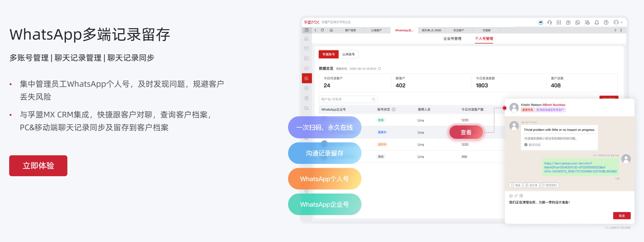Click the 在线 status tag
The width and height of the screenshot is (644, 242).
(x=381, y=120)
